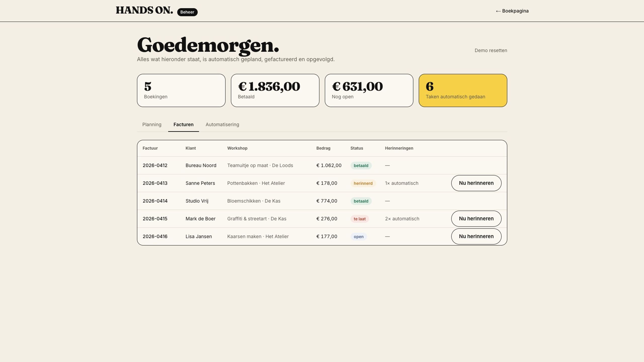Screen dimensions: 644x362
Task: Click Nu herinneren for Sanne Peters
Action: coord(476,183)
